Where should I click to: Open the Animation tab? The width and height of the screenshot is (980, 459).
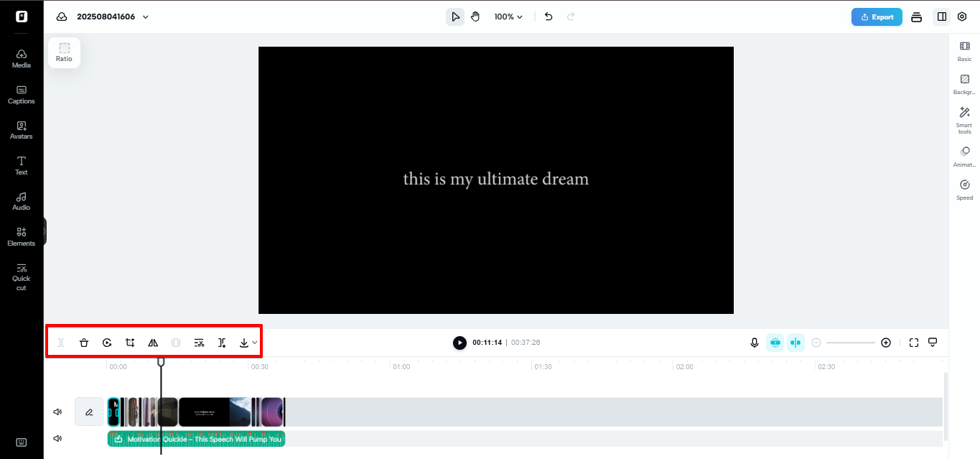pos(964,157)
